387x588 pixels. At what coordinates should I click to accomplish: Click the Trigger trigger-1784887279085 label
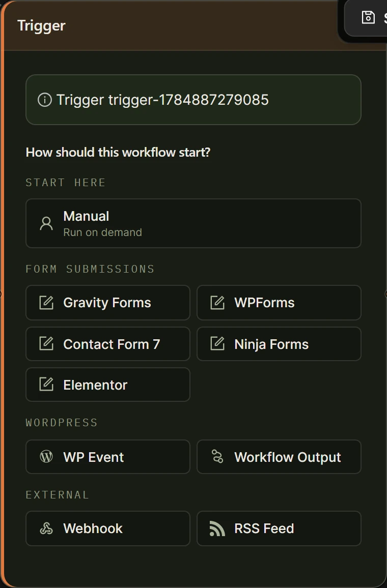click(x=162, y=100)
